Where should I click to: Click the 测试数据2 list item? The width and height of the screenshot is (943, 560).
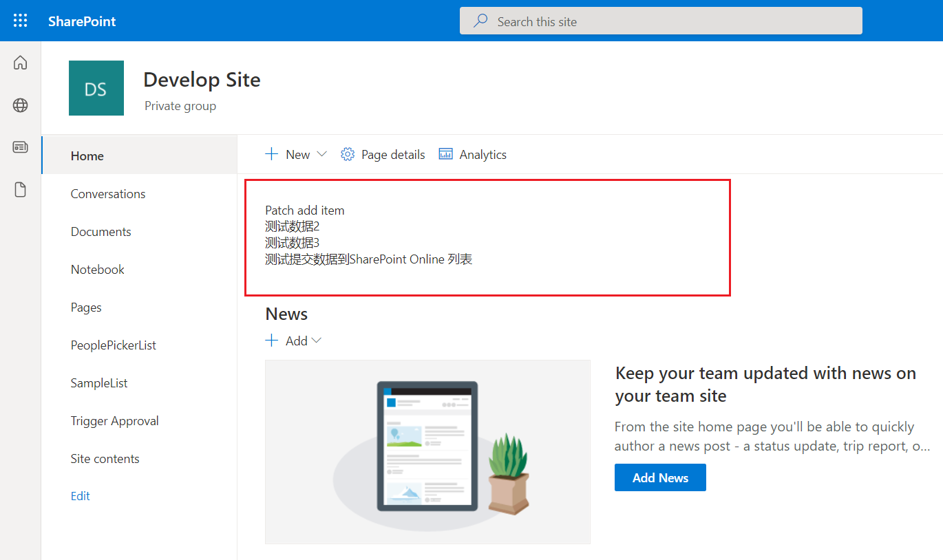pyautogui.click(x=293, y=226)
